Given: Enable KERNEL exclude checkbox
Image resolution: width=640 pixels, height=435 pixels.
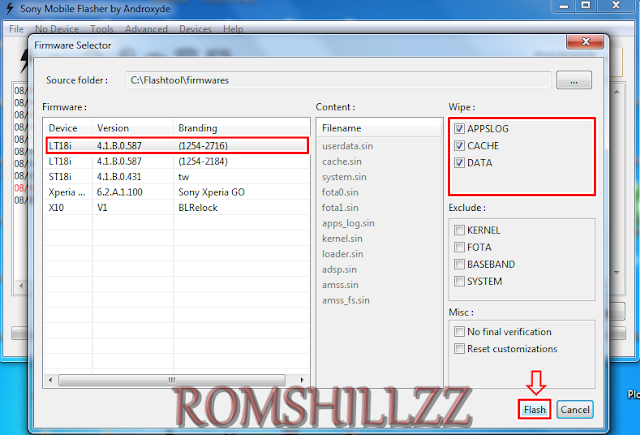Looking at the screenshot, I should tap(459, 230).
